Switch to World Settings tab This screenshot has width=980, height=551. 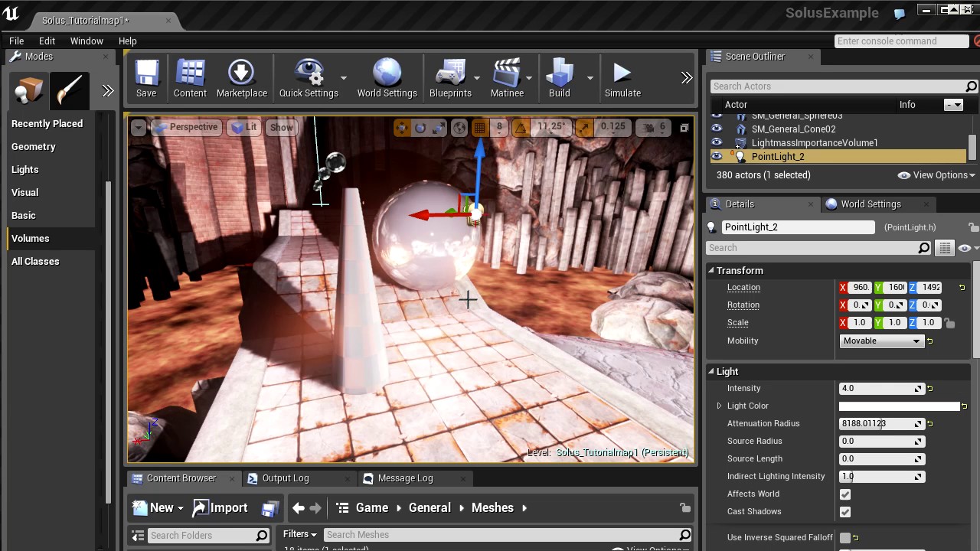point(871,204)
